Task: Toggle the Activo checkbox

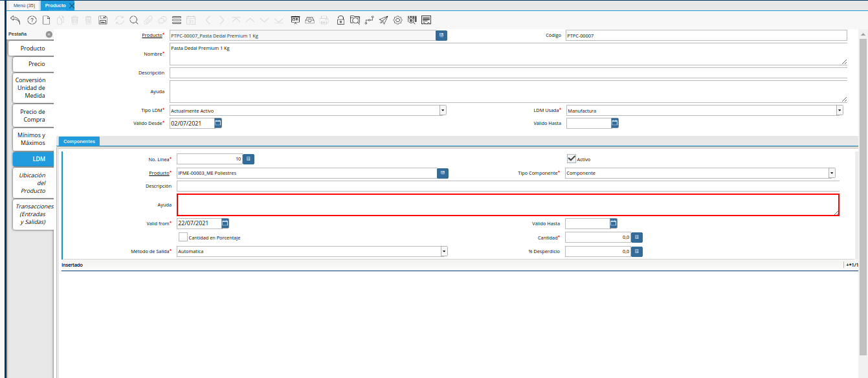Action: 572,159
